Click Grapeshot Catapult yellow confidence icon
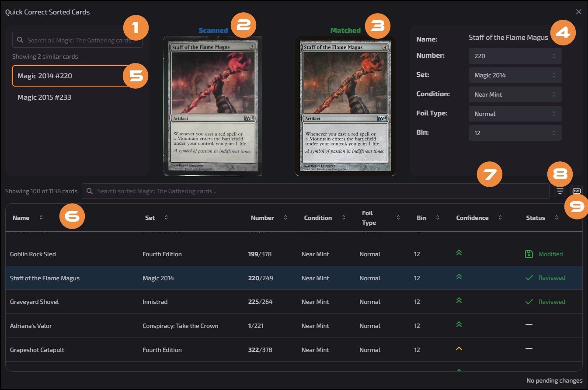The width and height of the screenshot is (588, 390). (x=459, y=349)
